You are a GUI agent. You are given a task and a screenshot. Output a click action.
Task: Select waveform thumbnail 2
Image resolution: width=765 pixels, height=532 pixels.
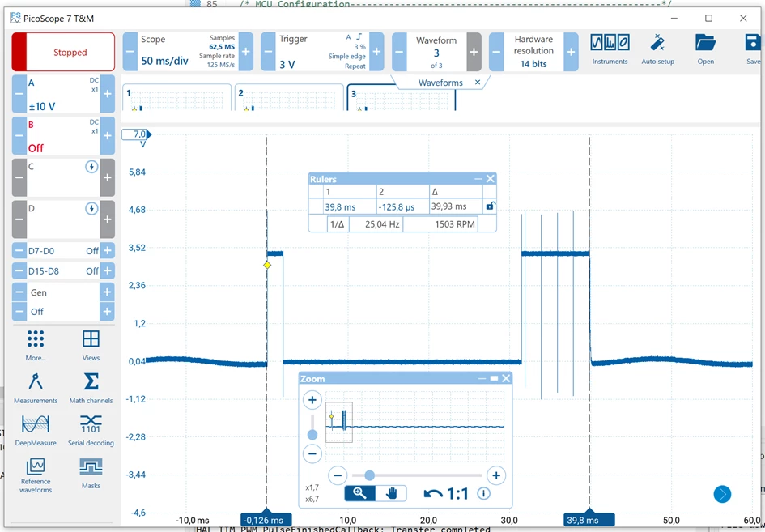pos(289,98)
